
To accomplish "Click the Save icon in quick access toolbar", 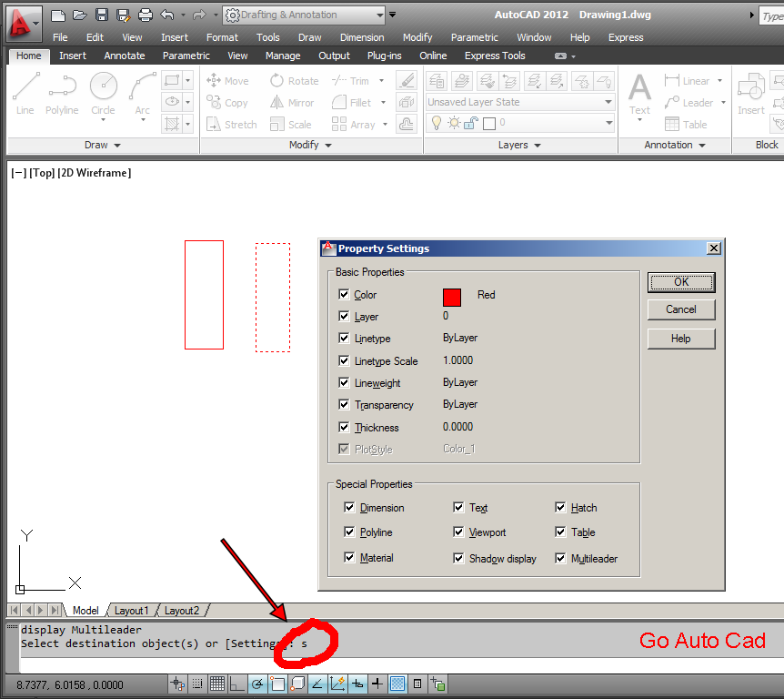I will 102,15.
